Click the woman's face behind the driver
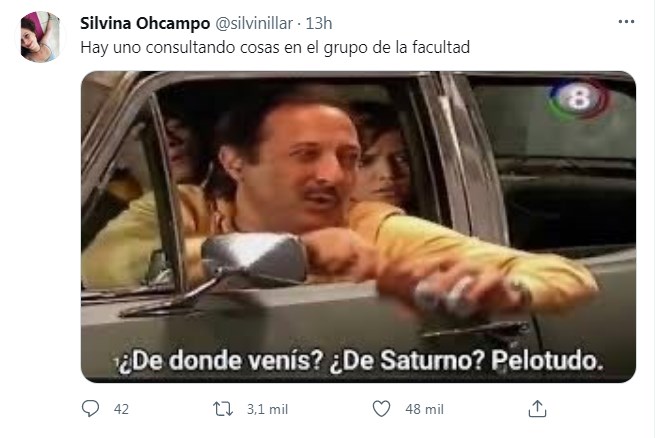The height and width of the screenshot is (438, 655). 384,165
